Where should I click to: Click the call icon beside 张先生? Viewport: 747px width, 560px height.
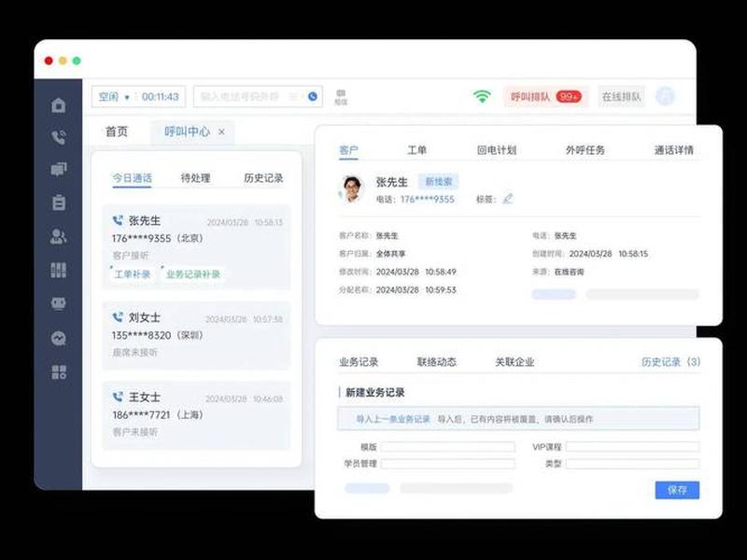click(118, 220)
